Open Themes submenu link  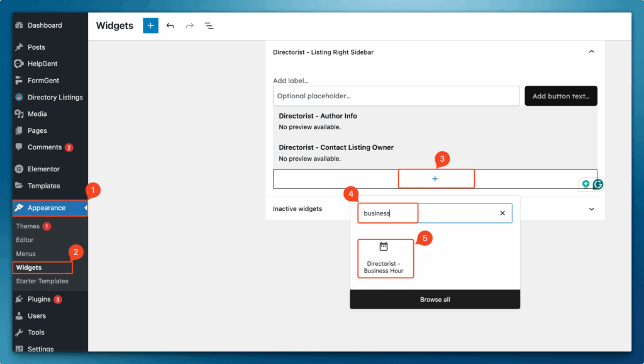click(x=28, y=226)
